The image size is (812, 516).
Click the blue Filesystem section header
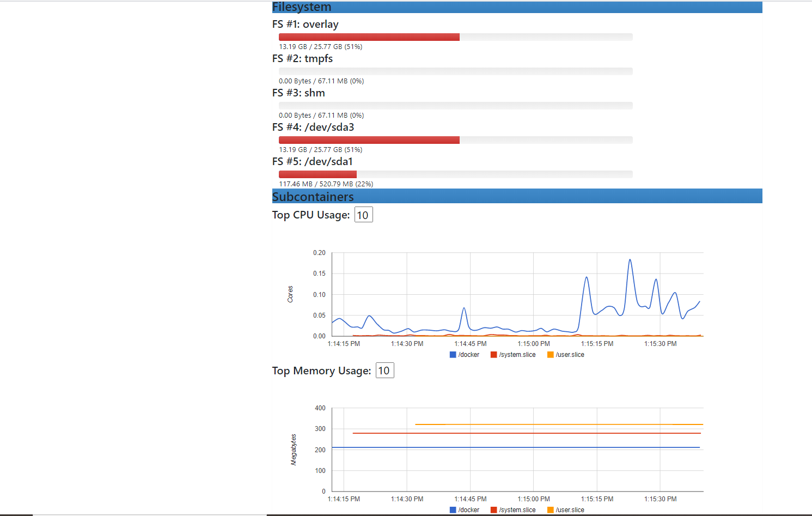click(x=516, y=7)
